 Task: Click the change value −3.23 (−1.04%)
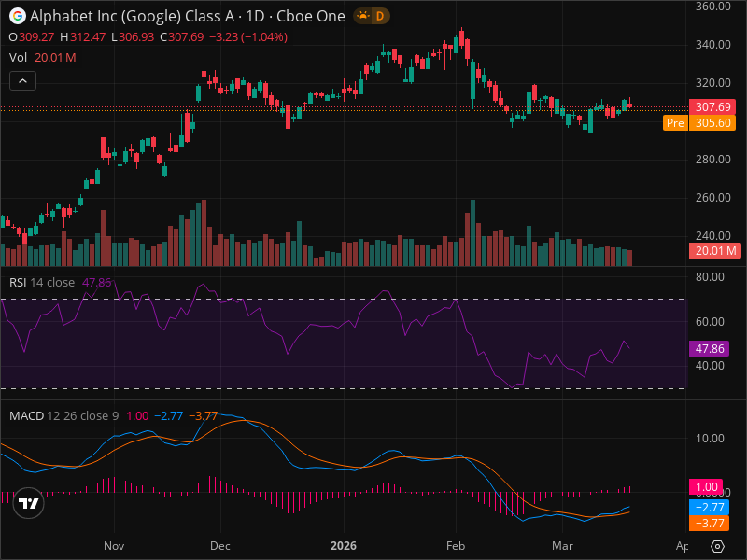pos(248,37)
